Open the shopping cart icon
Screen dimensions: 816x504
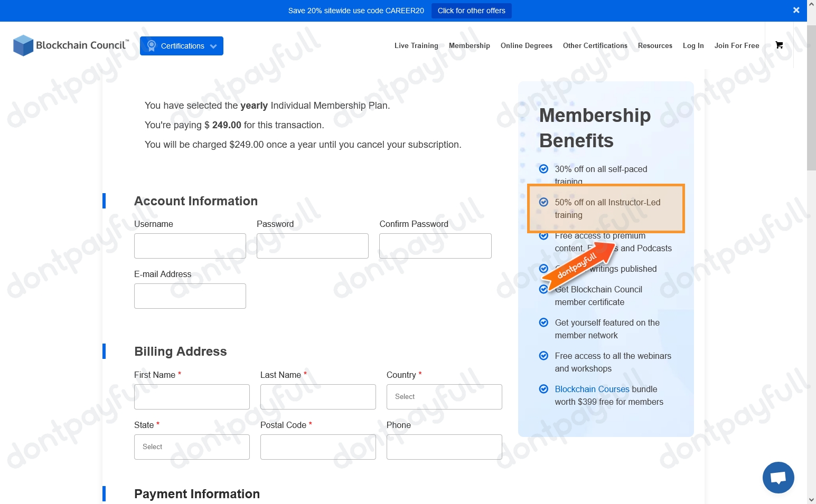pyautogui.click(x=779, y=45)
